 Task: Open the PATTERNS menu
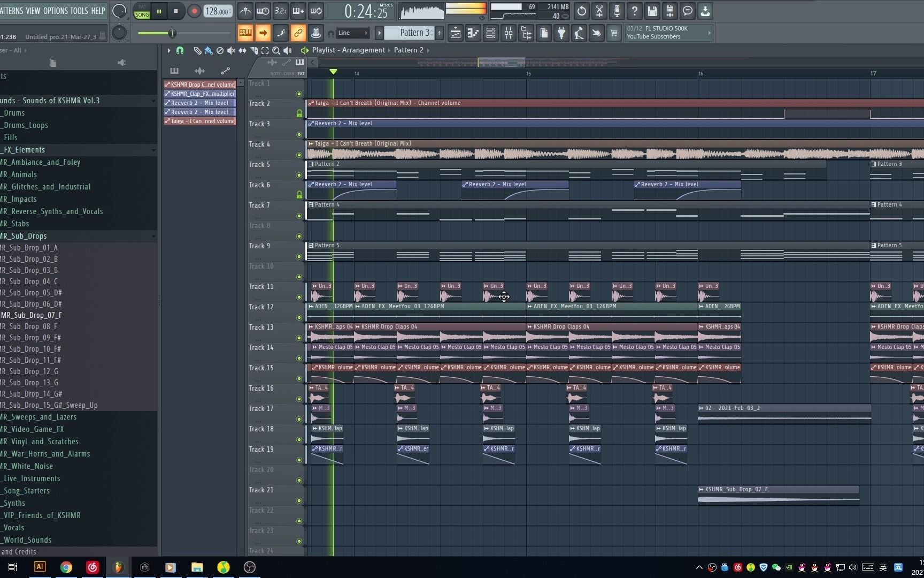(x=11, y=11)
